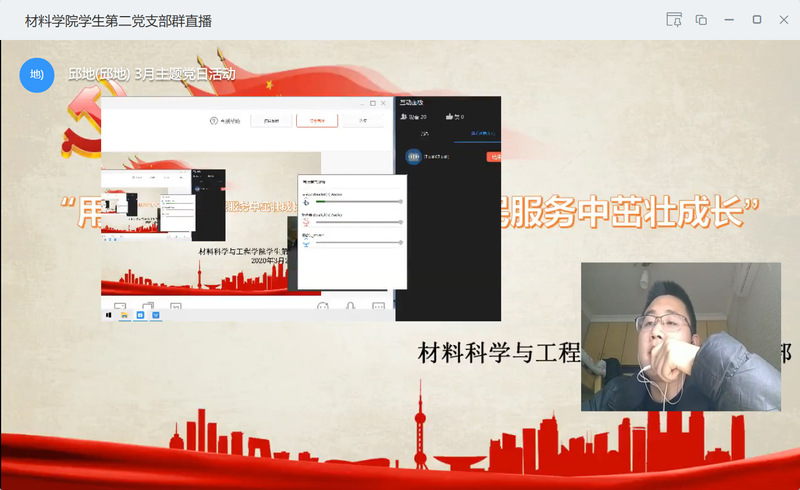Screen dimensions: 800x490
Task: Click the bottom slider in the audio popup
Action: 360,242
